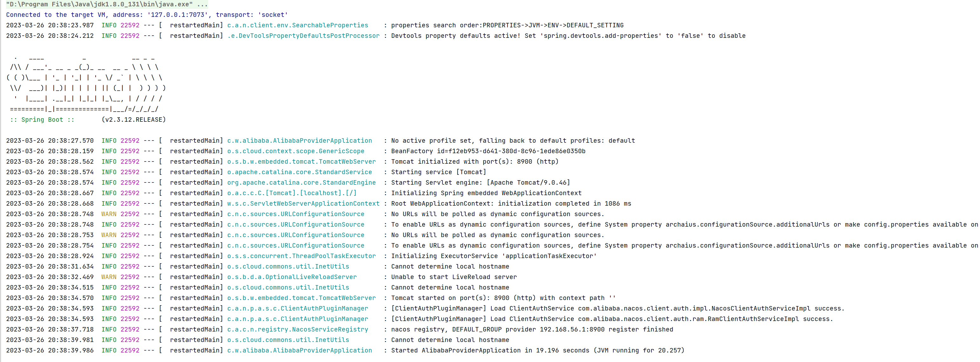Click the ThreadPoolTaskExecutor logger class name
This screenshot has height=362, width=980.
point(301,256)
